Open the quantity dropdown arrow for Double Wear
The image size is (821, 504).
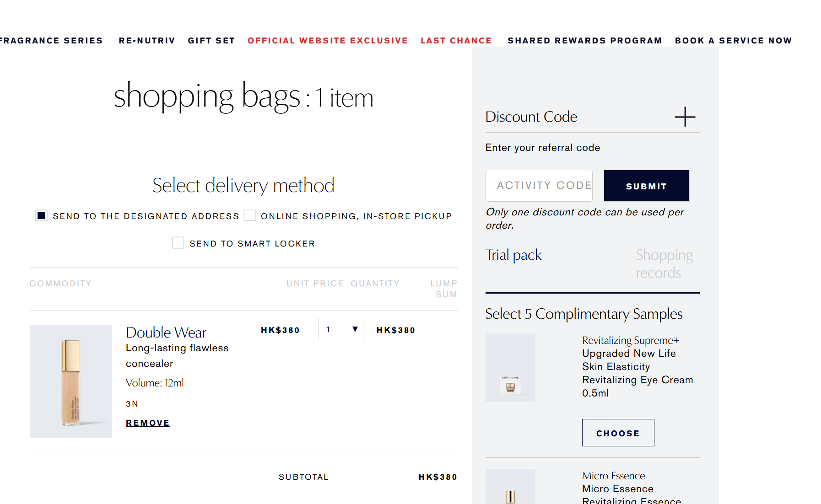pyautogui.click(x=354, y=329)
